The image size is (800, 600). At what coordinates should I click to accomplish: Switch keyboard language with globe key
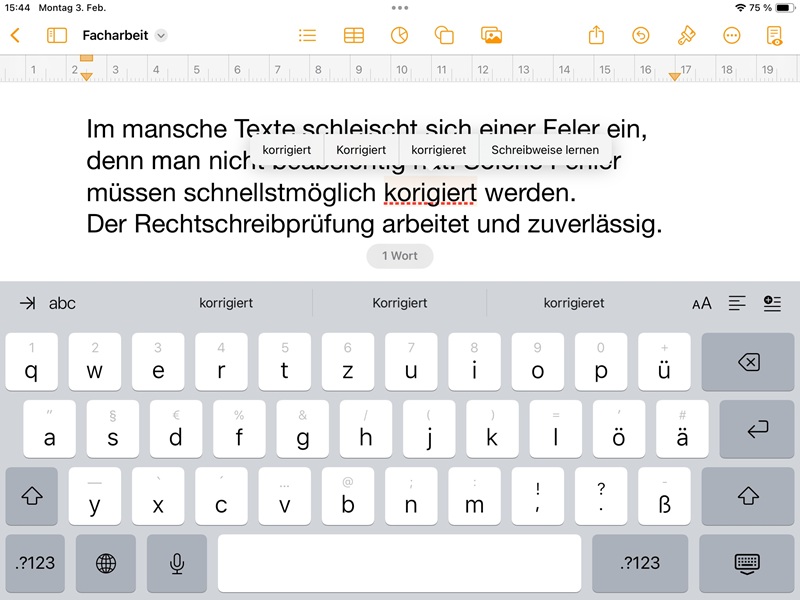106,563
